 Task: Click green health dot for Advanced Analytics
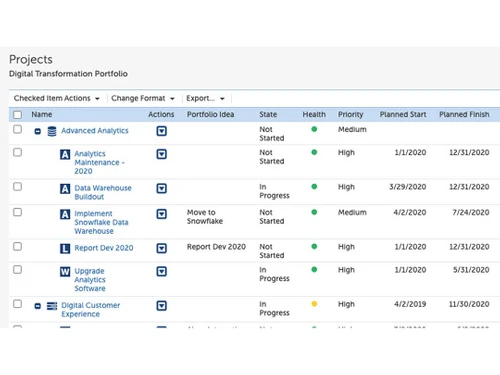pos(314,129)
